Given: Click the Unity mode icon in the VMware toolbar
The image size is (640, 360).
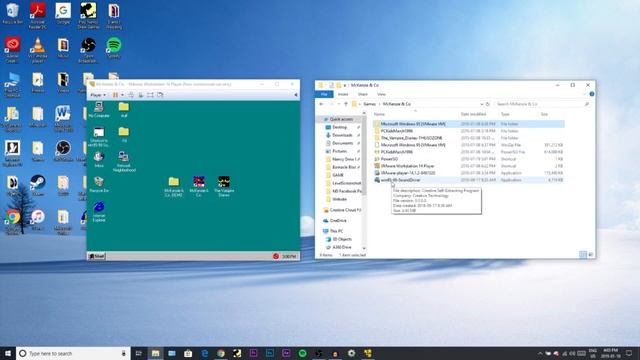Looking at the screenshot, I should coord(160,95).
